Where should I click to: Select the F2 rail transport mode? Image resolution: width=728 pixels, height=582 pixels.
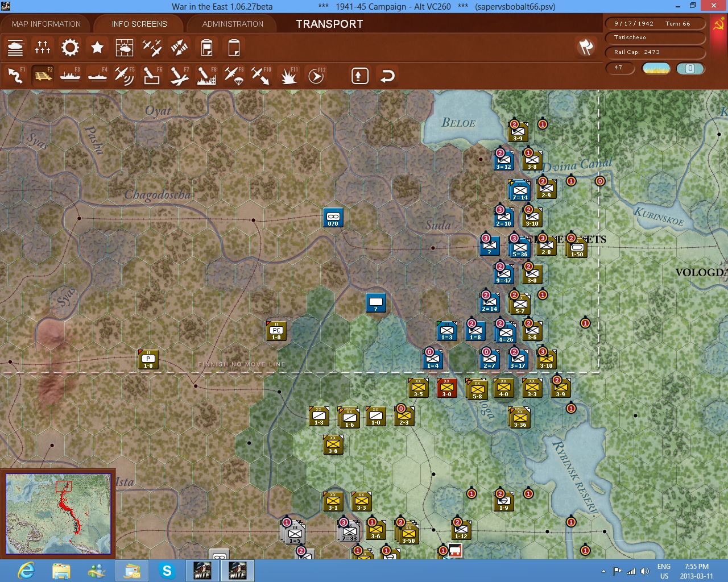43,76
